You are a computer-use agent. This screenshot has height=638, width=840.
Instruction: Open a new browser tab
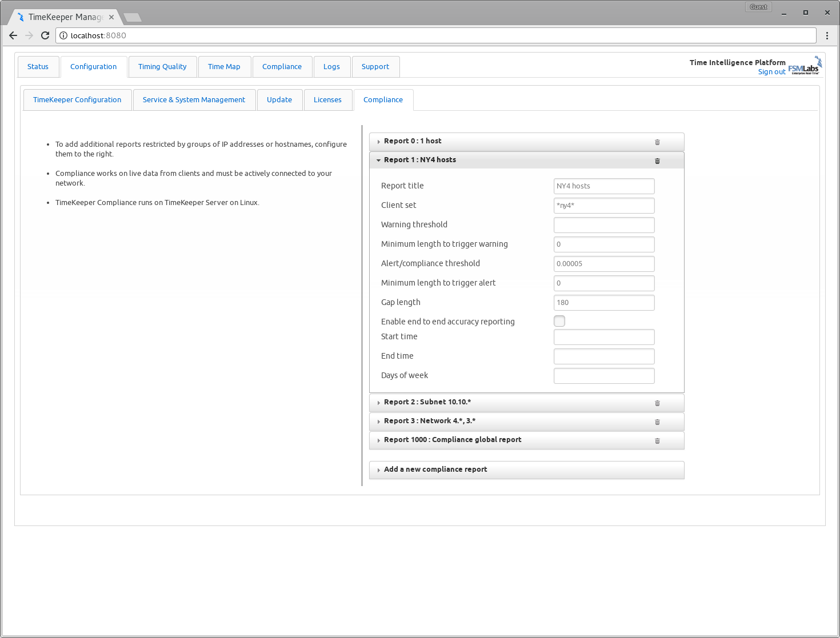(x=133, y=17)
